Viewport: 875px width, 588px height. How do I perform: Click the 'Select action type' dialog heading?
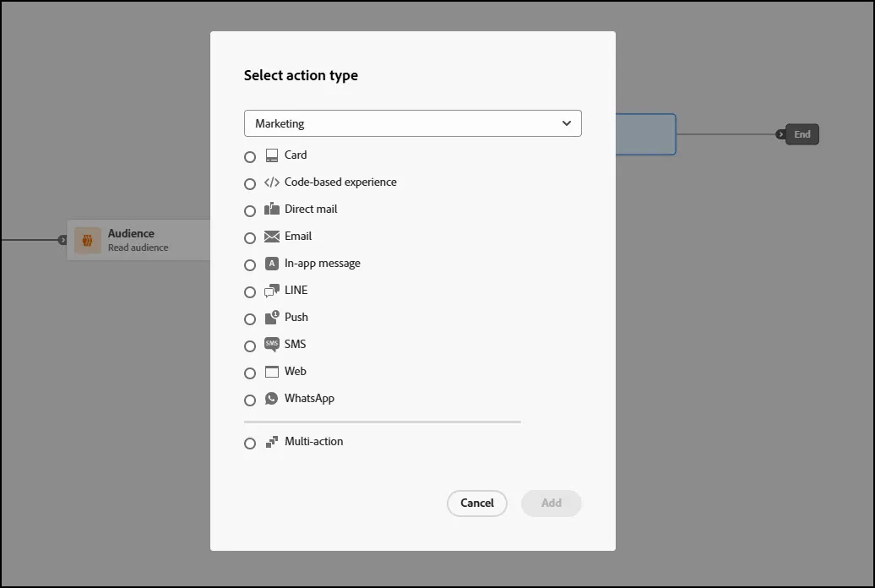click(301, 75)
